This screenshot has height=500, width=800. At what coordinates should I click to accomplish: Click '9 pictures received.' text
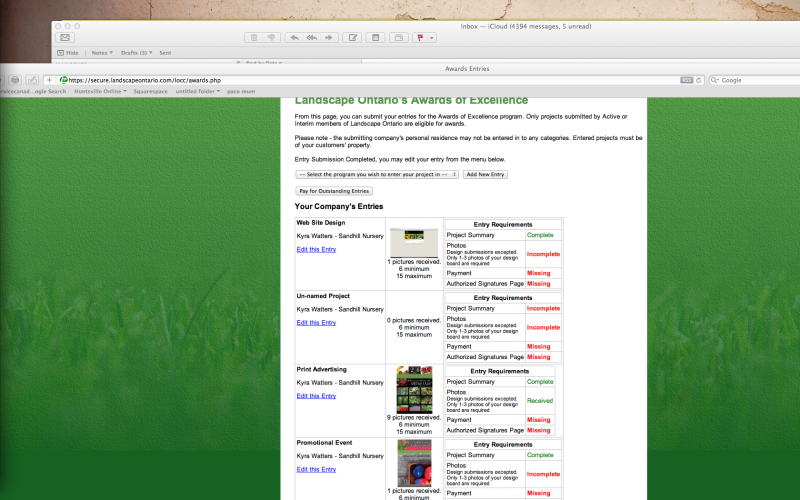tap(414, 417)
